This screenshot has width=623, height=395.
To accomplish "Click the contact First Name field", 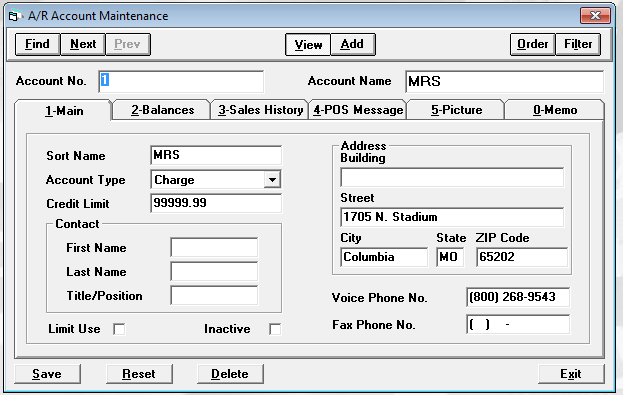I will tap(214, 248).
